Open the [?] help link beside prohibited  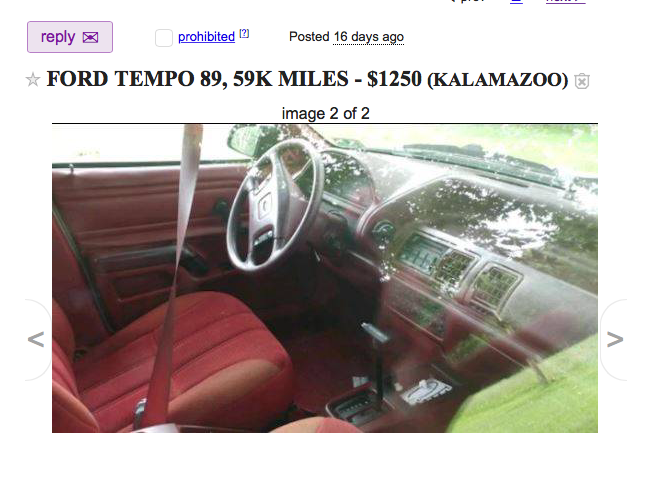pos(244,33)
